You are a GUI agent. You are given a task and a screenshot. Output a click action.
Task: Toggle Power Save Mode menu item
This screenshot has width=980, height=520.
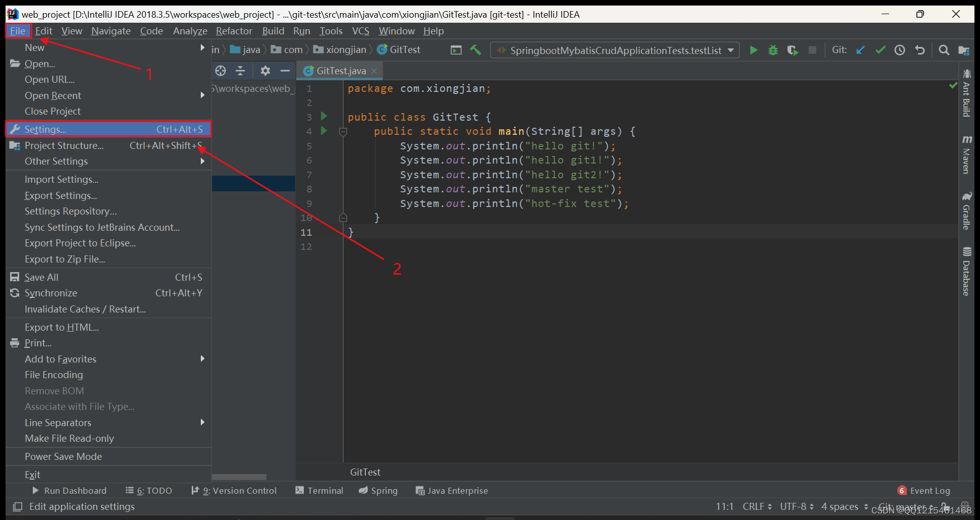click(108, 456)
